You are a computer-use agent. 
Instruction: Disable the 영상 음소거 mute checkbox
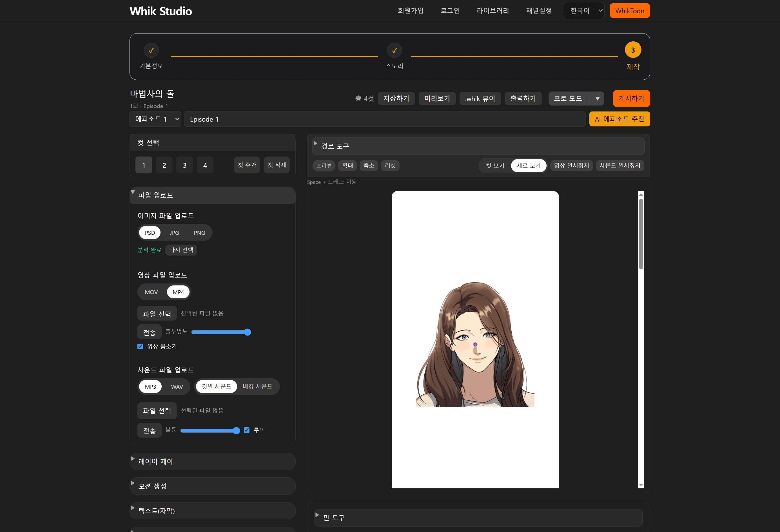coord(140,347)
